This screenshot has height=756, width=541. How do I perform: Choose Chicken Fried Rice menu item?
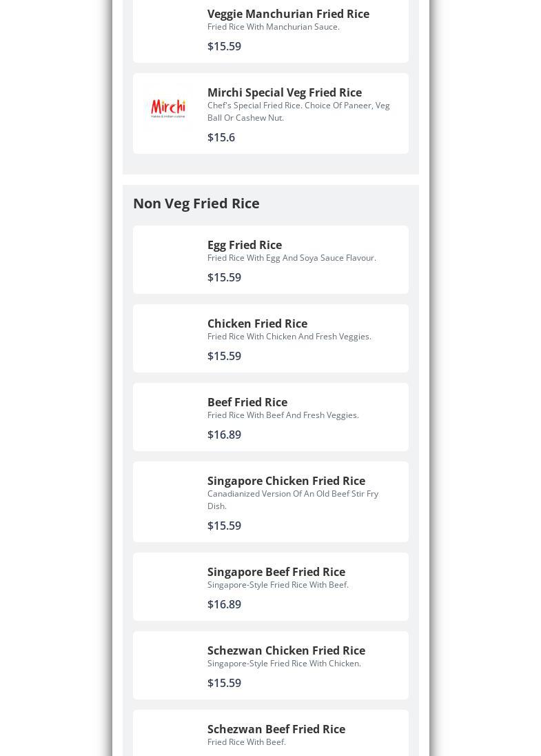(x=257, y=324)
